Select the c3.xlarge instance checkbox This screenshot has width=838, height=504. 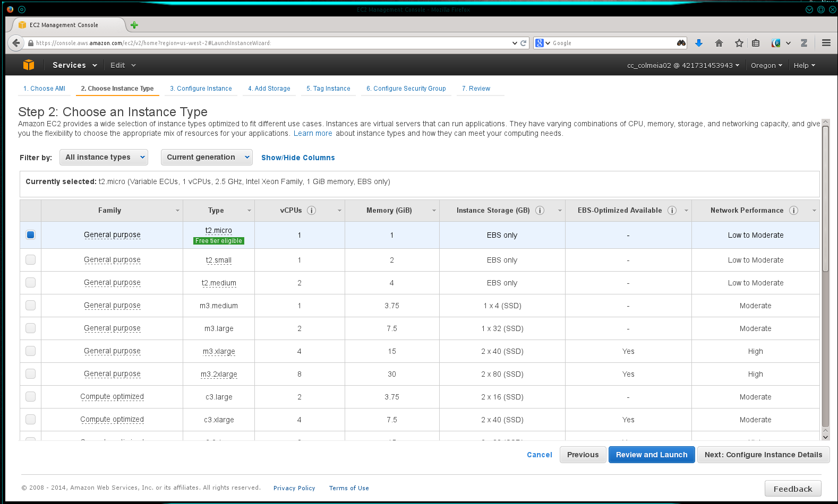coord(31,420)
